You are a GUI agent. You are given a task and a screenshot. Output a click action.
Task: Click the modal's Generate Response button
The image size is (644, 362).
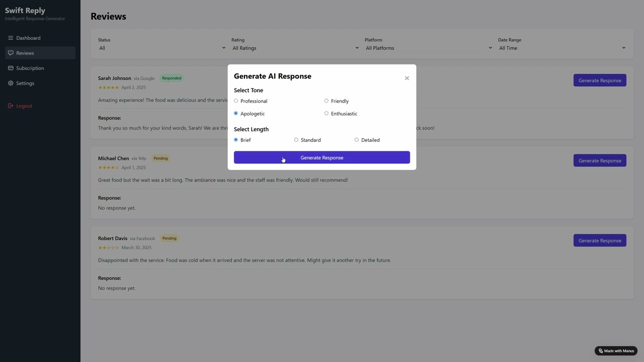[x=322, y=157]
